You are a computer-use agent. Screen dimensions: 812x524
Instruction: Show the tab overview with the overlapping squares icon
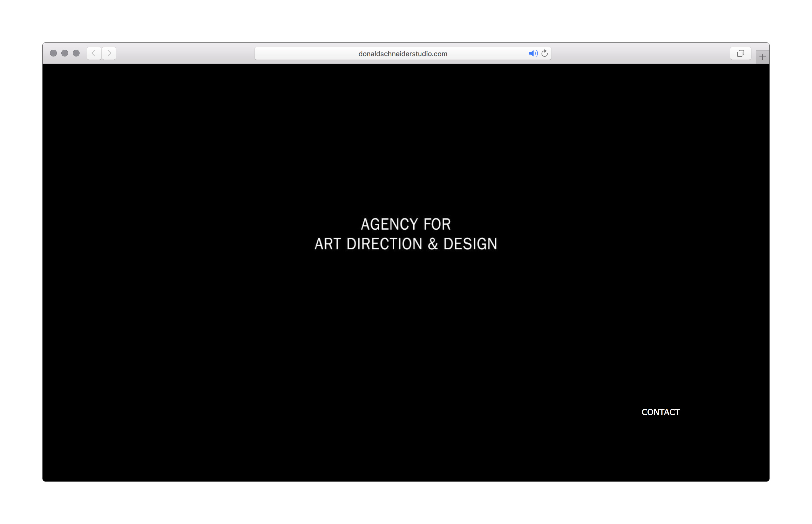point(740,53)
